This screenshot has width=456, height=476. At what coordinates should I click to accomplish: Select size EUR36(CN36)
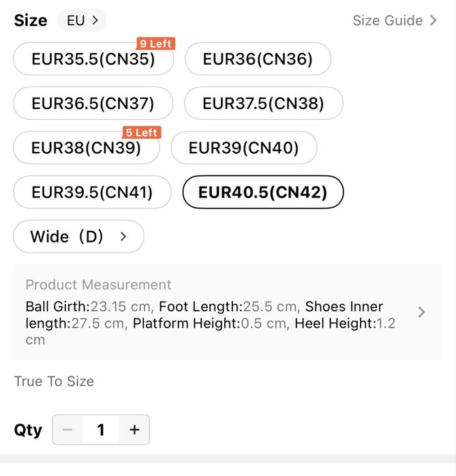coord(258,59)
